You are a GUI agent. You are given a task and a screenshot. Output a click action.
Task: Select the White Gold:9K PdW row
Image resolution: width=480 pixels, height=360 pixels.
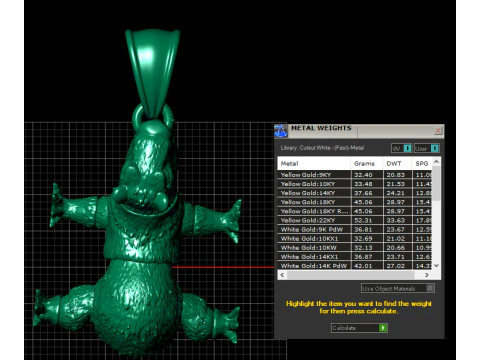(x=355, y=229)
